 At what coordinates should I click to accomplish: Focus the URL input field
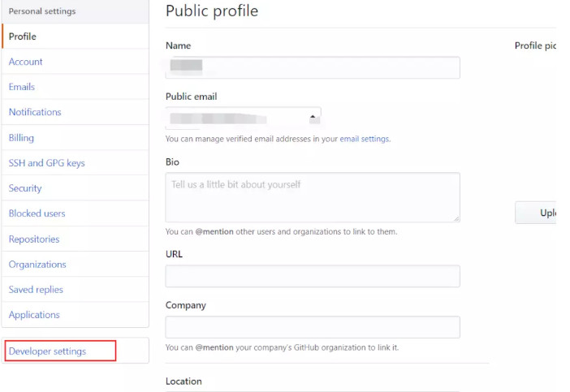(x=313, y=276)
